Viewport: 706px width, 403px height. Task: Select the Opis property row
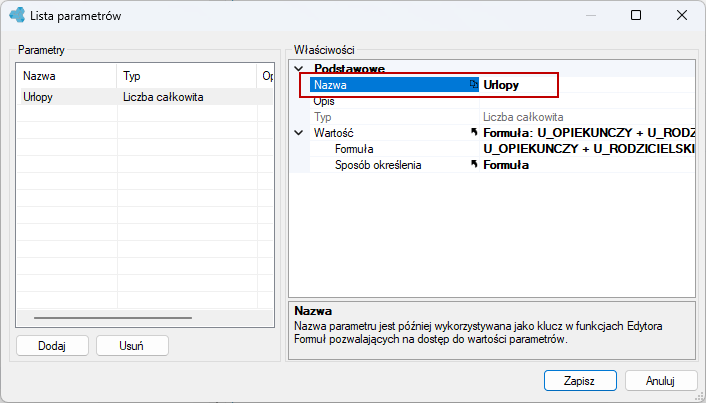click(502, 101)
